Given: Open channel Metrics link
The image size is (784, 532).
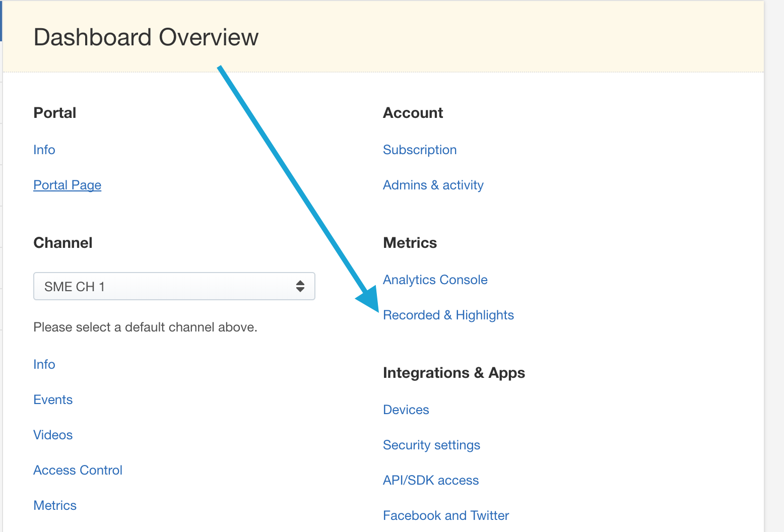Looking at the screenshot, I should point(55,505).
